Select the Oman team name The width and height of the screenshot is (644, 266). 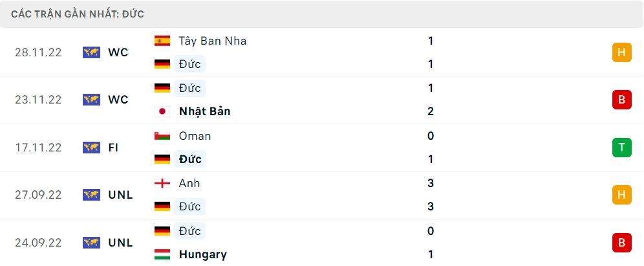click(195, 136)
